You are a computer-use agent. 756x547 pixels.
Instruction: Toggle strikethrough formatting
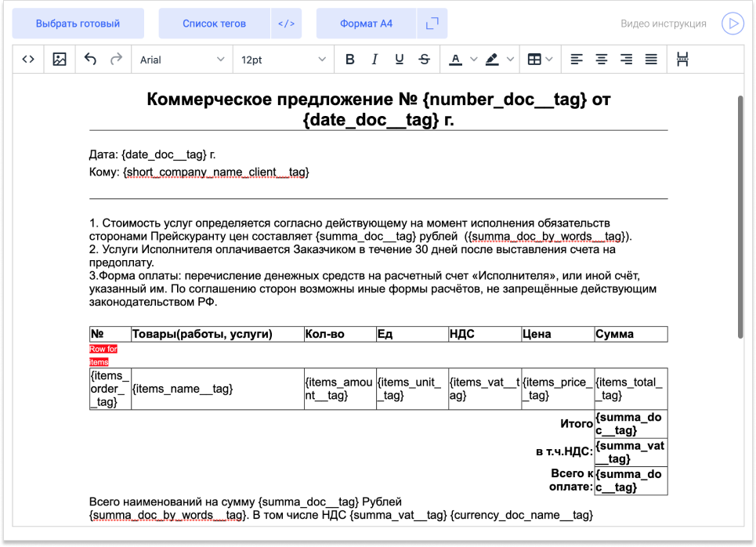[x=425, y=60]
